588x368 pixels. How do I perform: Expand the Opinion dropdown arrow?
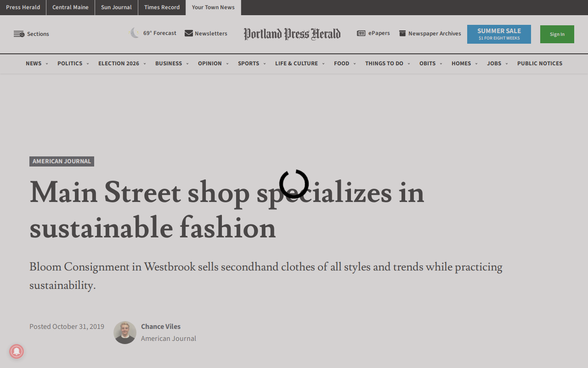(227, 64)
